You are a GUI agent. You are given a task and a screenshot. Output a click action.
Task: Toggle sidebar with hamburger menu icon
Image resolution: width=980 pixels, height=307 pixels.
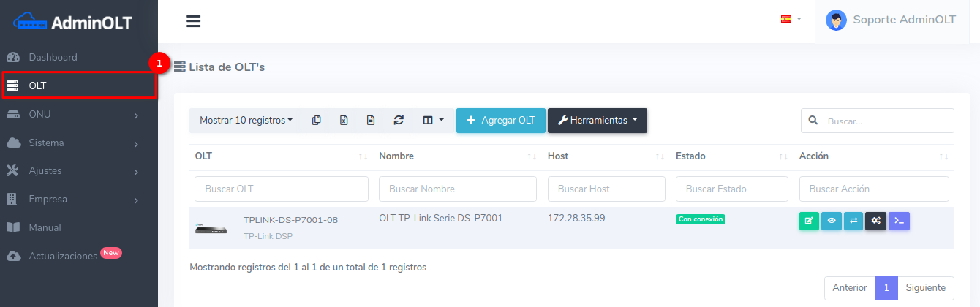193,21
